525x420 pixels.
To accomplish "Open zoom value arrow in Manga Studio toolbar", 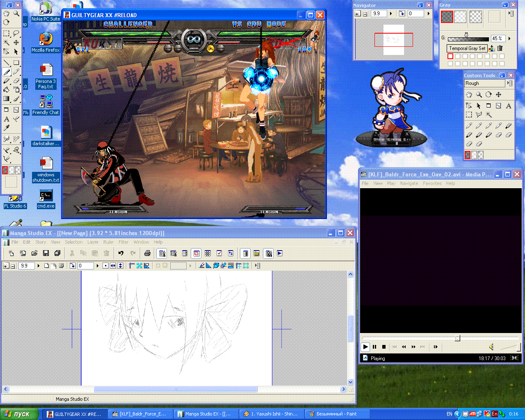I will [x=38, y=266].
